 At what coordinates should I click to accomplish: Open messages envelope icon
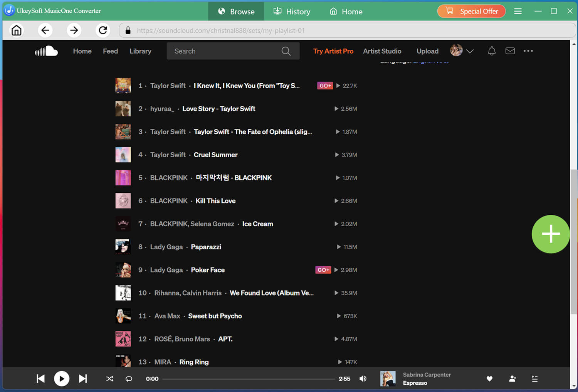pos(510,51)
